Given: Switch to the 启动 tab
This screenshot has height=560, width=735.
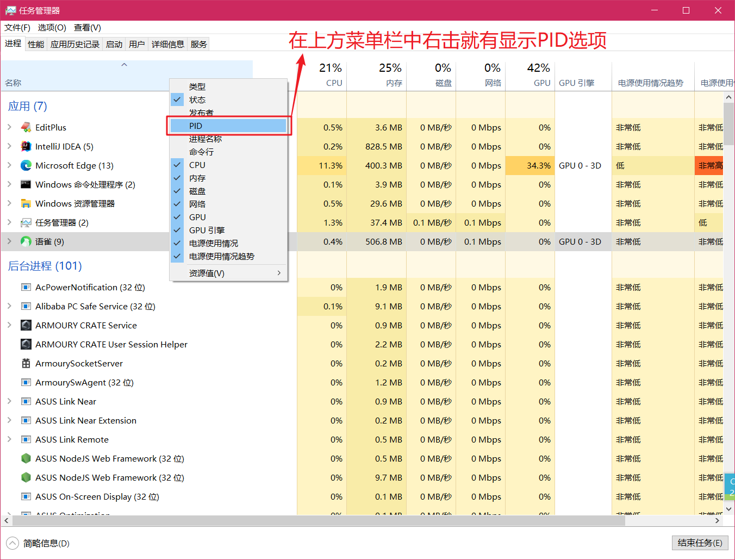Looking at the screenshot, I should coord(114,44).
